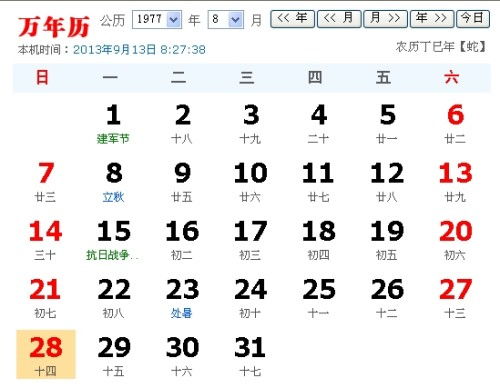Select date 24 with lunar 初十
Viewport: 500px width, 388px height.
251,298
